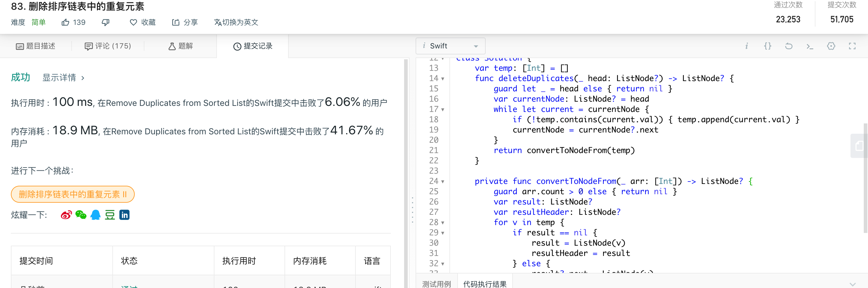This screenshot has height=288, width=868.
Task: Share result on Weibo icon
Action: click(66, 215)
